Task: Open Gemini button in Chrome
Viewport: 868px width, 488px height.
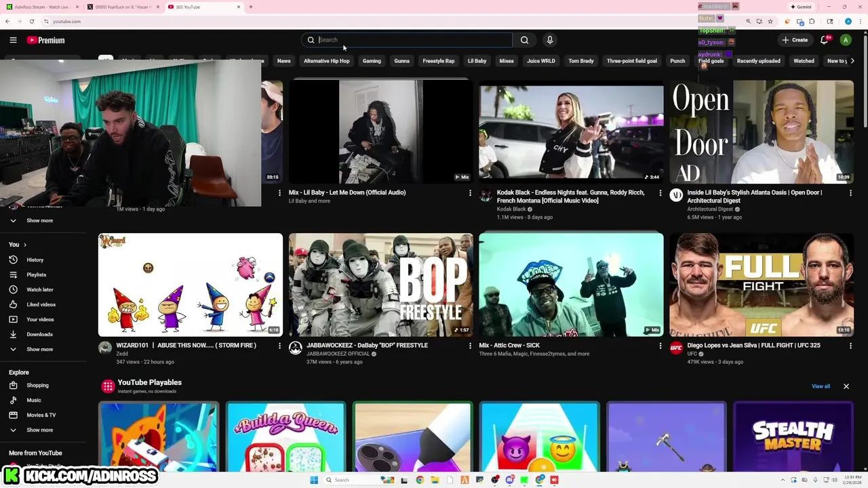Action: (801, 7)
